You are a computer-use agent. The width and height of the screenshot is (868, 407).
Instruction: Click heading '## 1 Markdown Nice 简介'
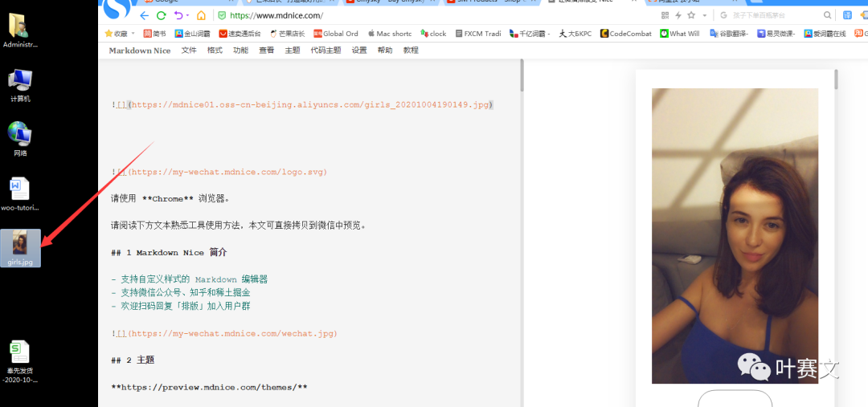click(169, 253)
